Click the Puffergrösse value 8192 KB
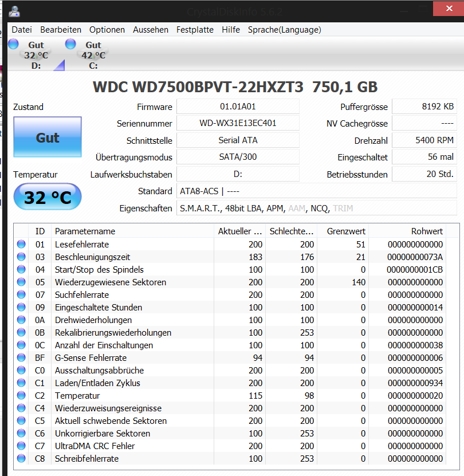This screenshot has width=464, height=476. click(x=424, y=107)
